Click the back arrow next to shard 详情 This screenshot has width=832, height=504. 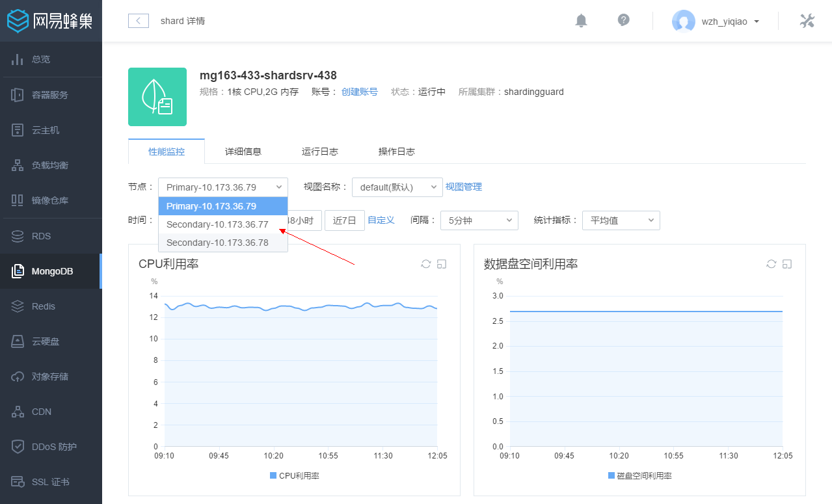tap(139, 21)
